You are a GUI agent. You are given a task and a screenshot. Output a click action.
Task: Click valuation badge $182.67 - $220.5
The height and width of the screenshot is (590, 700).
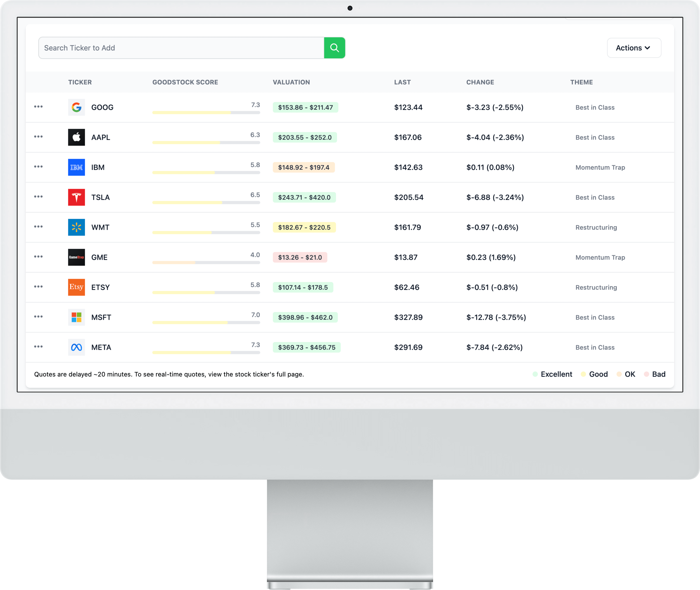tap(304, 227)
